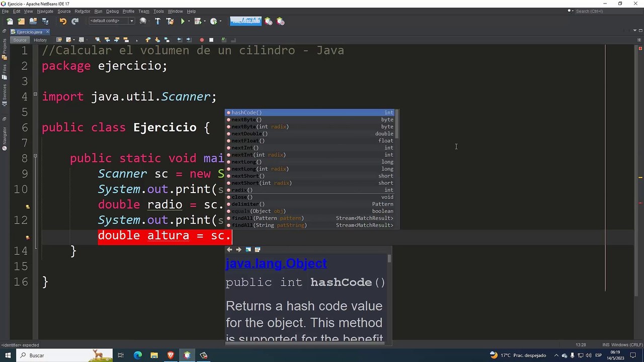Open the default config dropdown
This screenshot has width=644, height=362.
[x=111, y=21]
